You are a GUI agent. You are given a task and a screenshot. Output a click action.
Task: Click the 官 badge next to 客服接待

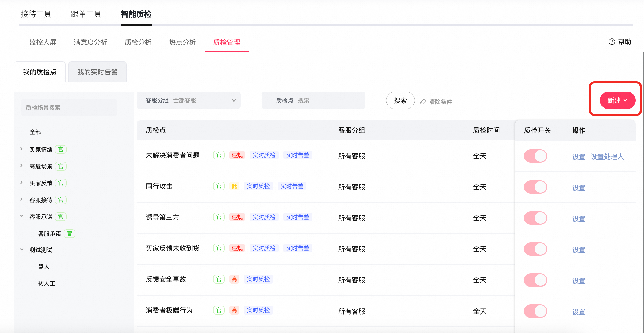[x=61, y=200]
